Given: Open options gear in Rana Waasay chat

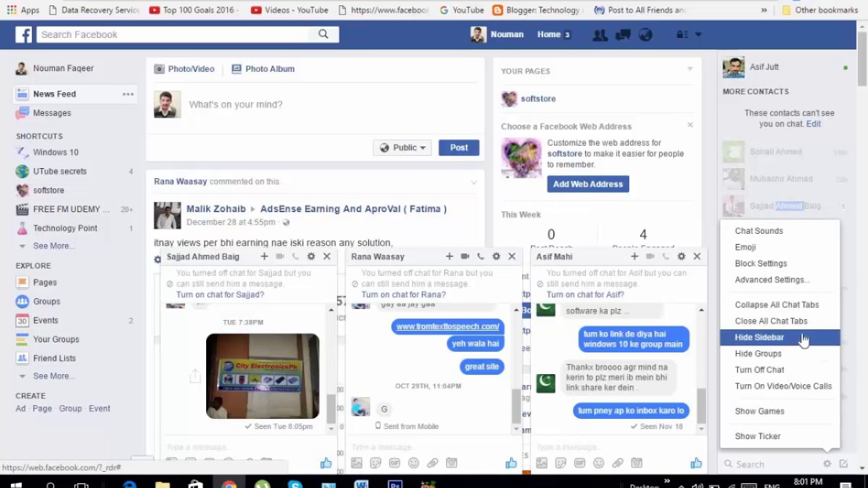Looking at the screenshot, I should point(496,256).
